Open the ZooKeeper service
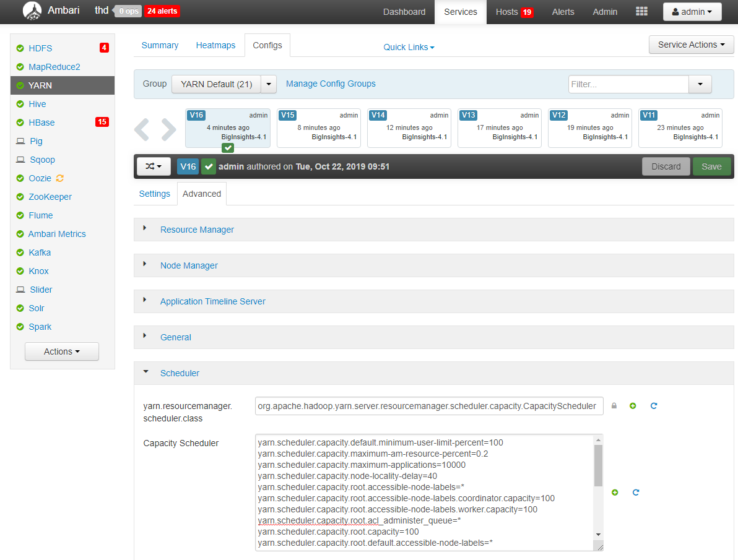The image size is (738, 560). [x=50, y=197]
